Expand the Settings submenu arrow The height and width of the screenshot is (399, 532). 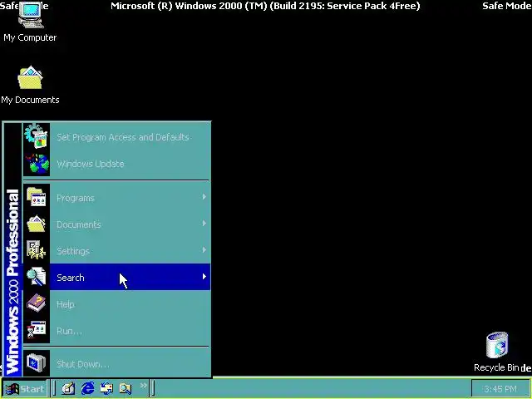(x=204, y=250)
